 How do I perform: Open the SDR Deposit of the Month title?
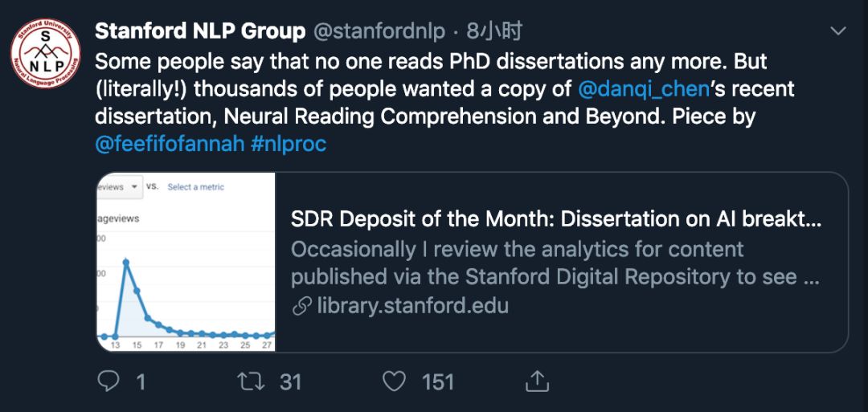coord(555,218)
